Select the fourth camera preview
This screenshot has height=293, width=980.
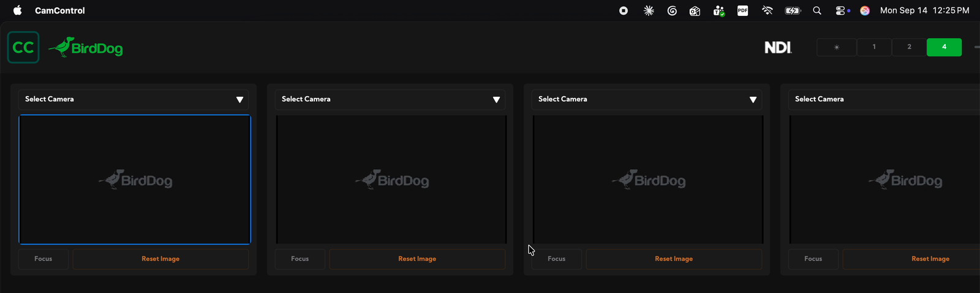[x=884, y=180]
